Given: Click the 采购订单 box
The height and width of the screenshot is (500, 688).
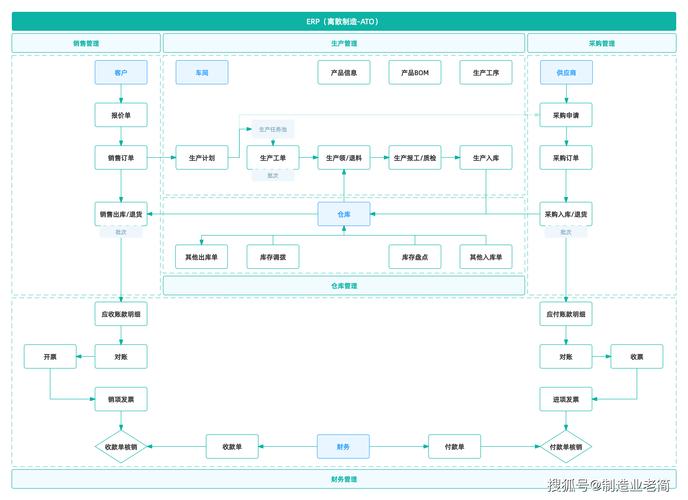Looking at the screenshot, I should click(x=566, y=157).
